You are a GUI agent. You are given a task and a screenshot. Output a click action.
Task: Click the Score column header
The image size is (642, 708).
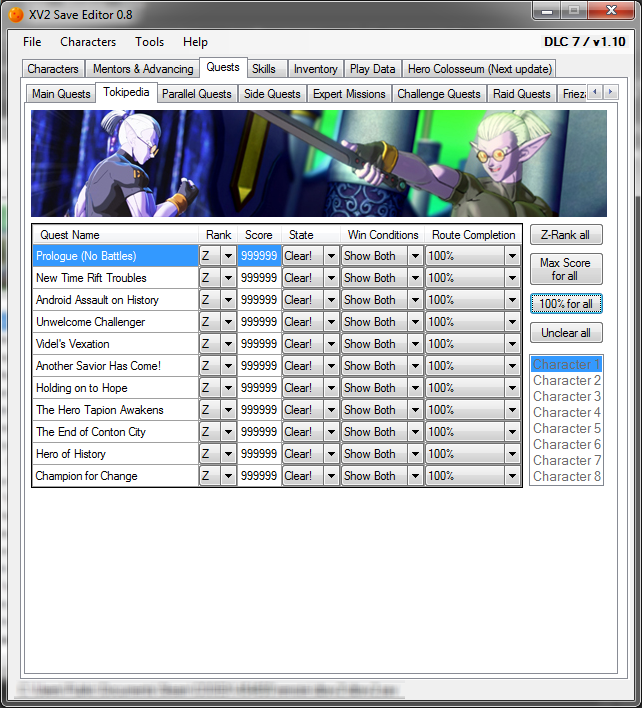click(x=259, y=235)
